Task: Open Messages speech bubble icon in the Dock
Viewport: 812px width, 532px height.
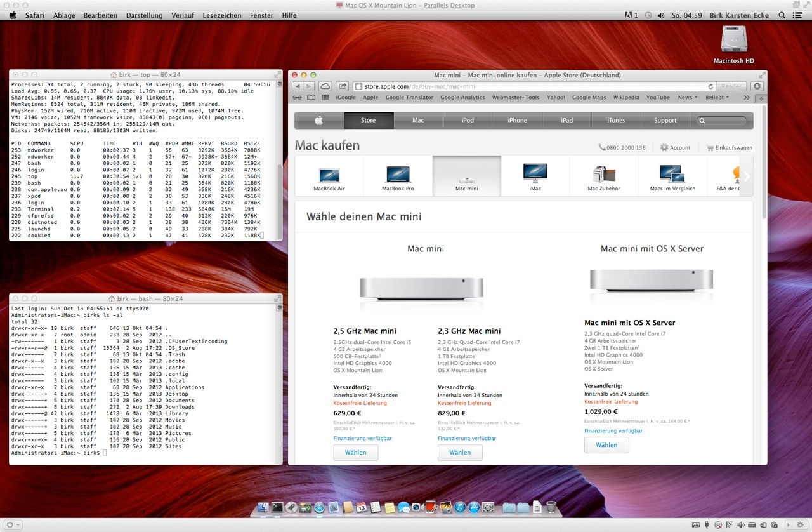Action: [x=404, y=507]
